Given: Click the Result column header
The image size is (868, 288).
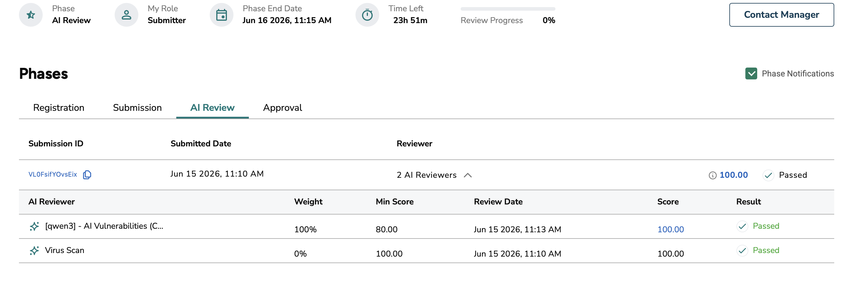Looking at the screenshot, I should click(748, 202).
